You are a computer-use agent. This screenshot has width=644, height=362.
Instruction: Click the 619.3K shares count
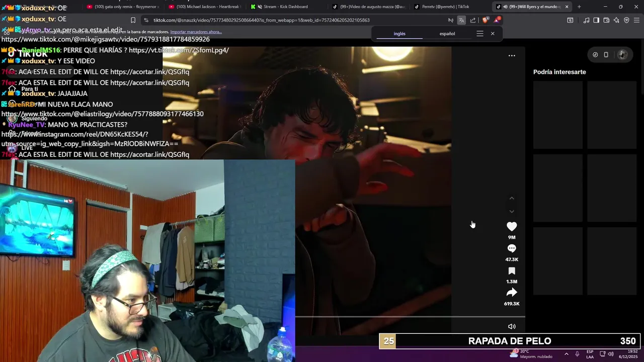point(512,304)
